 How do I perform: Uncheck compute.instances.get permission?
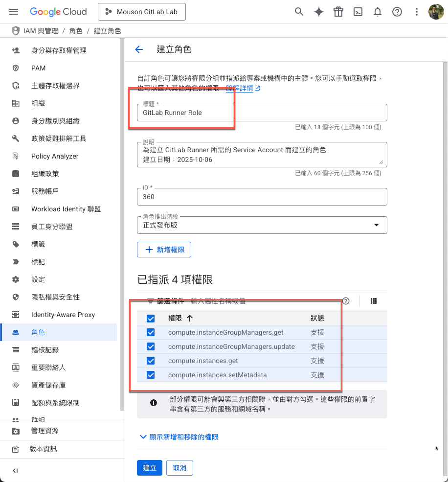point(151,361)
